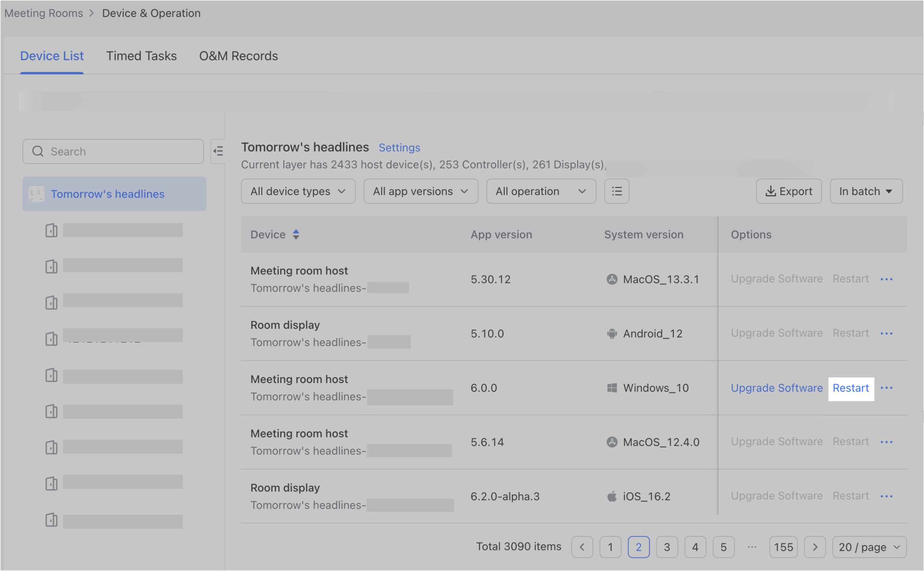Expand the In batch dropdown
This screenshot has width=924, height=571.
coord(865,191)
